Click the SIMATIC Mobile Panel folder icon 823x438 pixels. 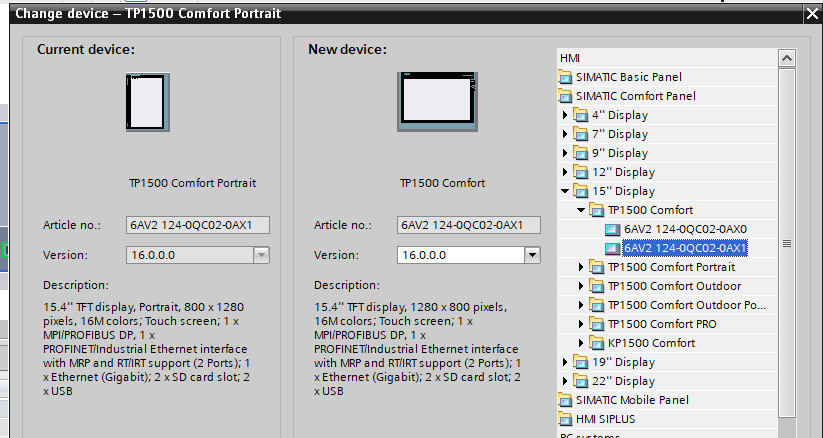(567, 400)
